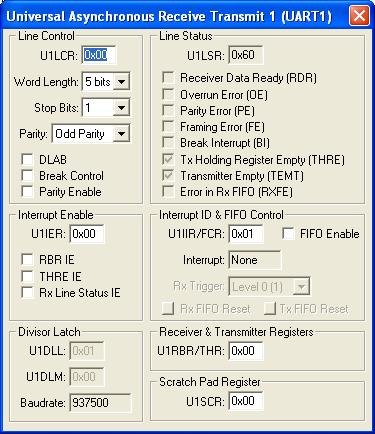Click the U1RBR/THR value field
This screenshot has height=434, width=375.
[x=246, y=351]
